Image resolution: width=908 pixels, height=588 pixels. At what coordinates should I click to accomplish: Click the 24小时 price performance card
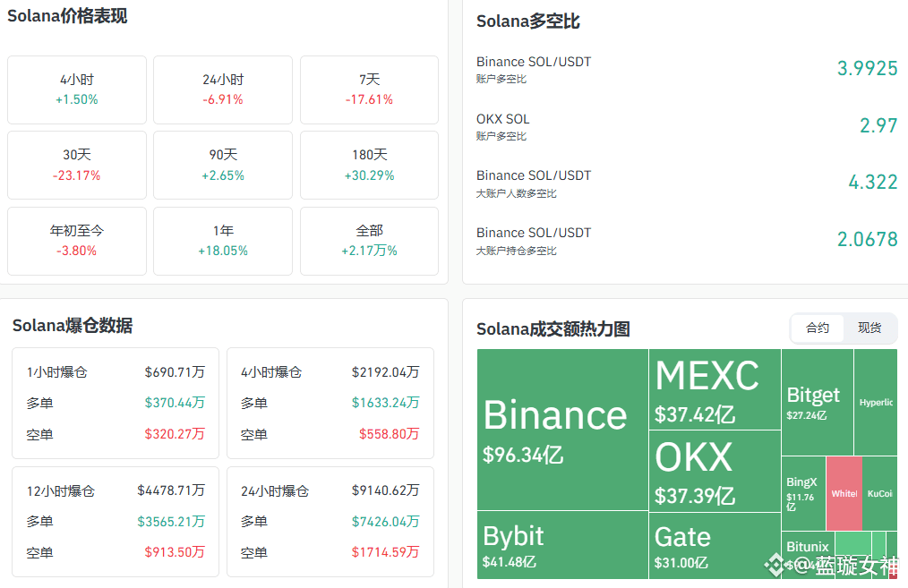click(x=223, y=89)
